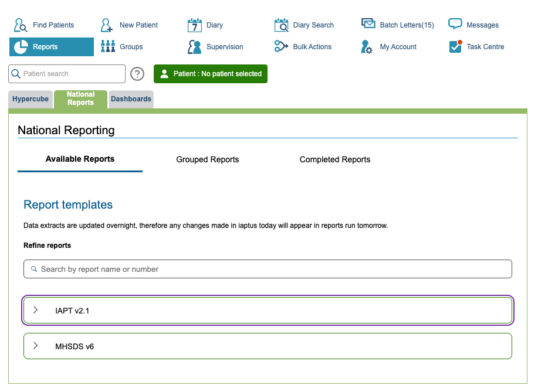Click the help question mark icon
The image size is (538, 392).
pos(137,74)
